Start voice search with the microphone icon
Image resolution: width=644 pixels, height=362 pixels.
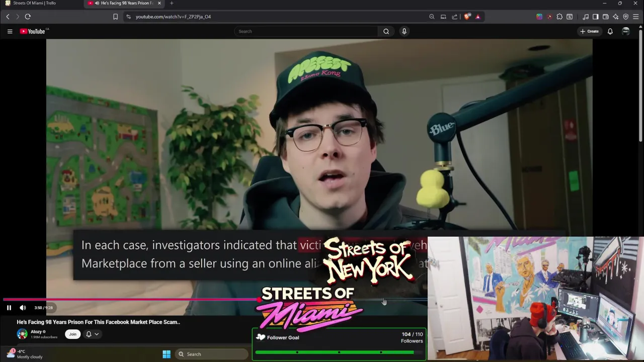point(404,31)
